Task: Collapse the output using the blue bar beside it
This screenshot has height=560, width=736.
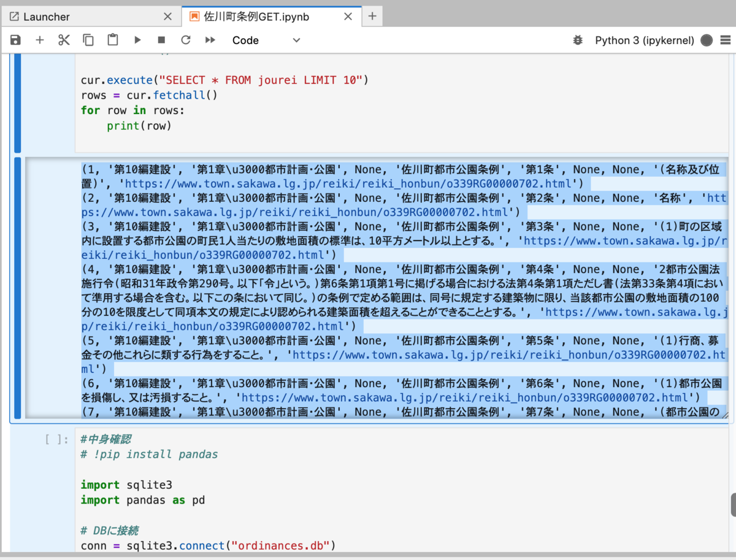Action: click(18, 288)
